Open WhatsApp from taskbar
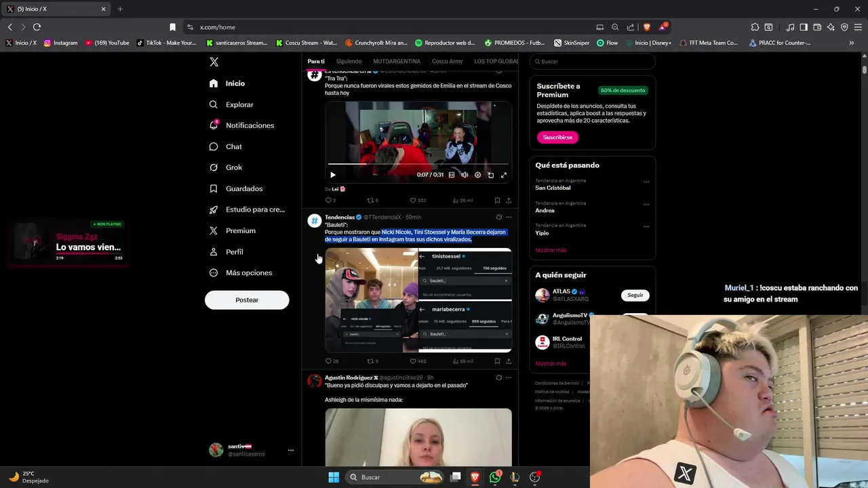This screenshot has height=488, width=868. pos(495,477)
